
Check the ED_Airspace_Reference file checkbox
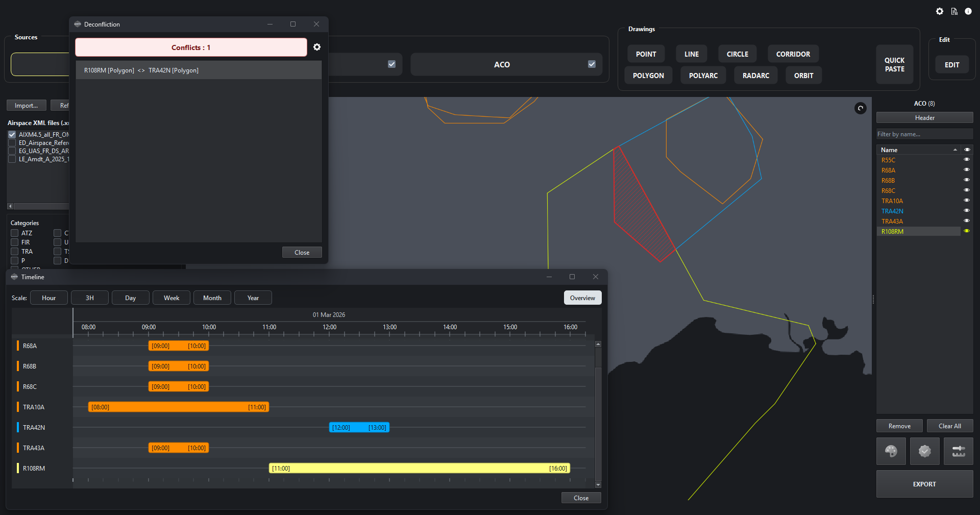coord(12,143)
